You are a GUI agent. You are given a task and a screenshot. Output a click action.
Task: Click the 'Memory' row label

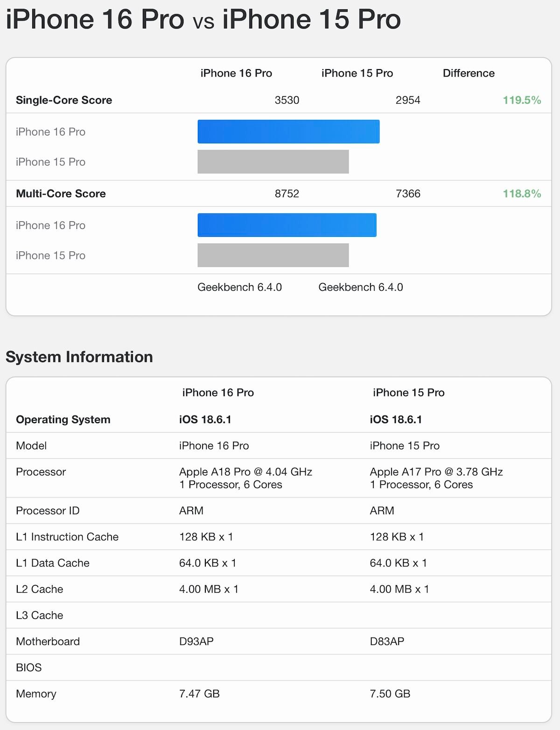(x=36, y=694)
